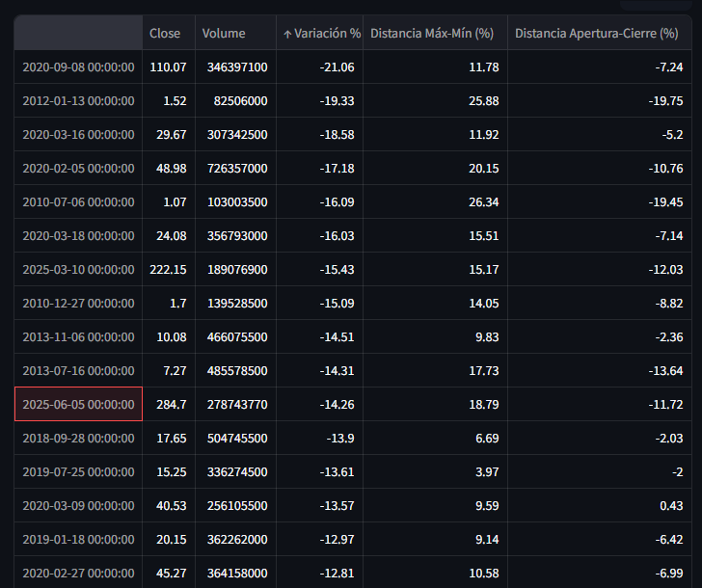Click the Máx-Mín value 18.79
The image size is (702, 588).
click(x=435, y=404)
